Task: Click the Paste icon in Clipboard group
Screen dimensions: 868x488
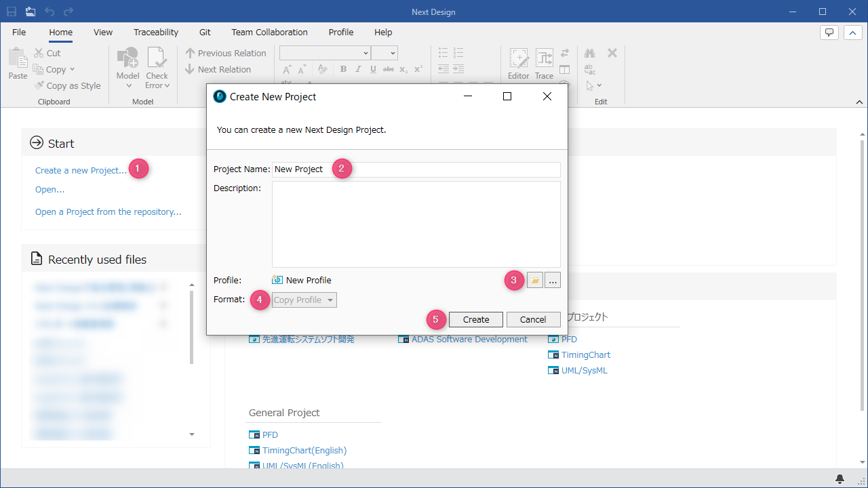Action: coord(18,58)
